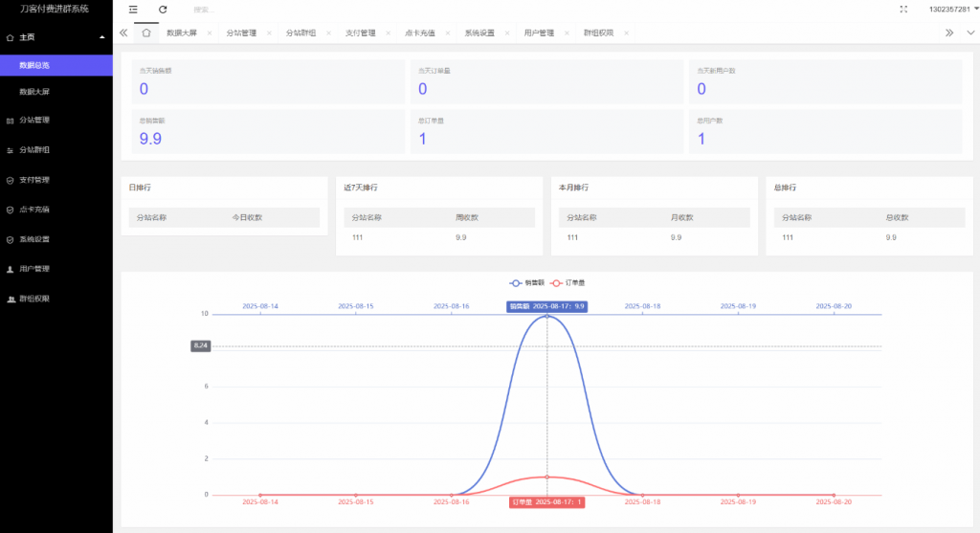Open 支付管理 sidebar menu
Screen dimensions: 980x533
56,180
